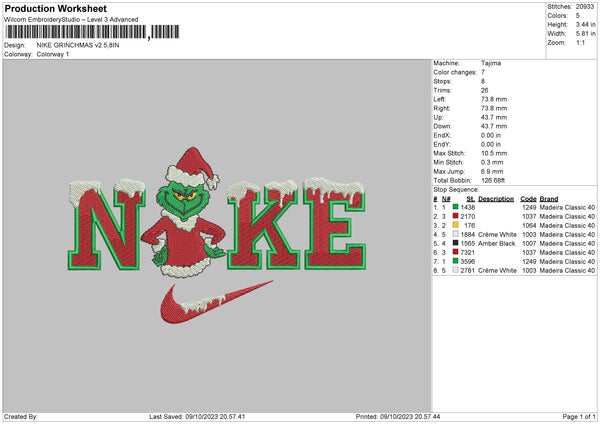Click the 'Right:' label
The image size is (600, 424).
442,108
